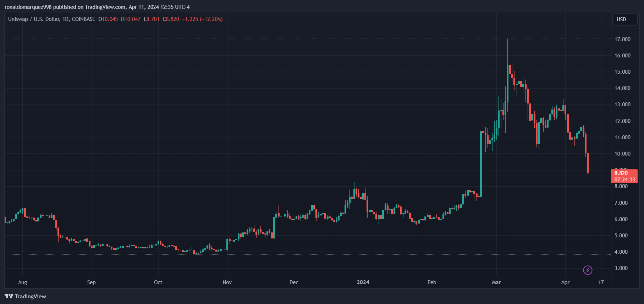This screenshot has width=644, height=304.
Task: Click the TradingView logo
Action: coord(25,296)
